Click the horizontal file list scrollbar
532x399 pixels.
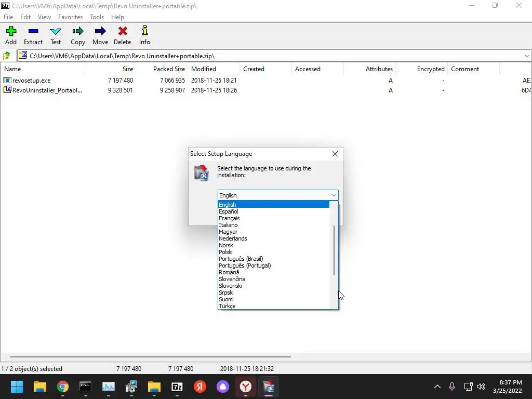[x=150, y=356]
